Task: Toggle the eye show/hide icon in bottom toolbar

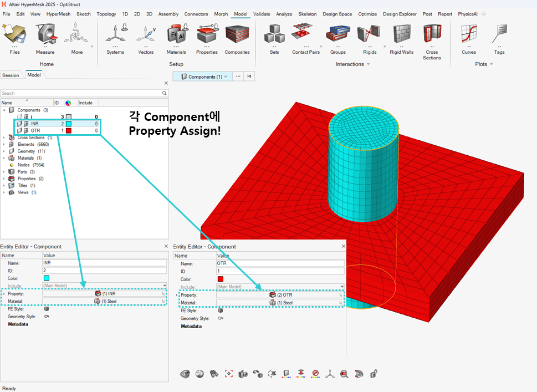Action: [x=185, y=374]
